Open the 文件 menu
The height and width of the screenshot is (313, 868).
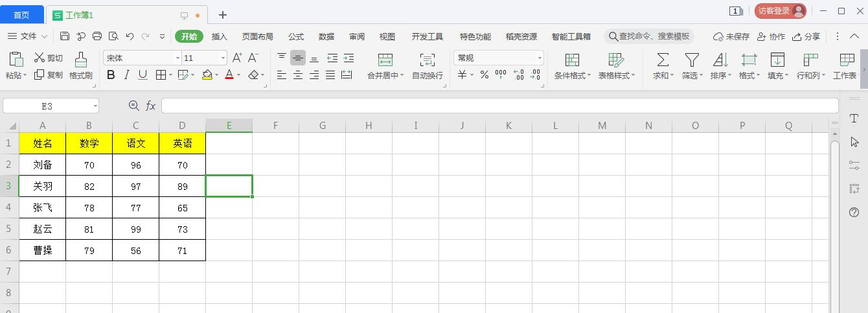click(28, 36)
